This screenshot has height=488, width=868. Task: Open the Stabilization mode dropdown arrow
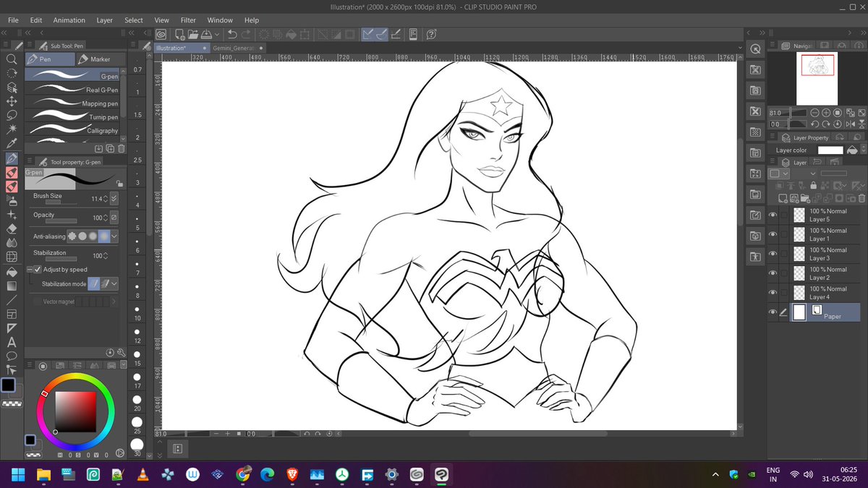click(x=115, y=284)
